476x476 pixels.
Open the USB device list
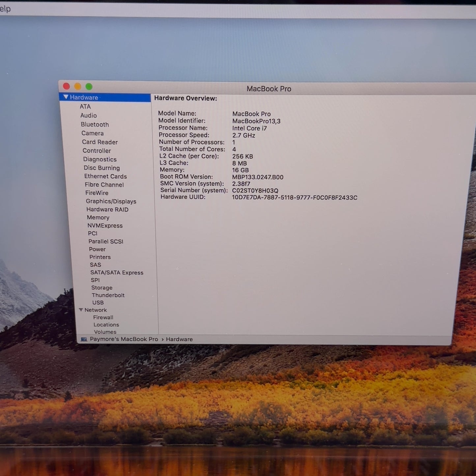point(98,302)
